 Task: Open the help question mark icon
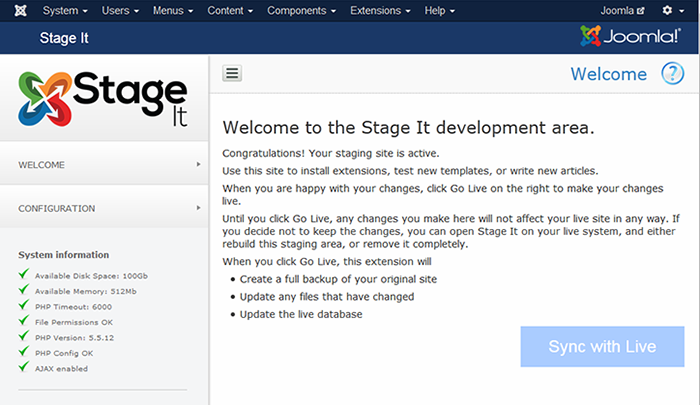[672, 73]
